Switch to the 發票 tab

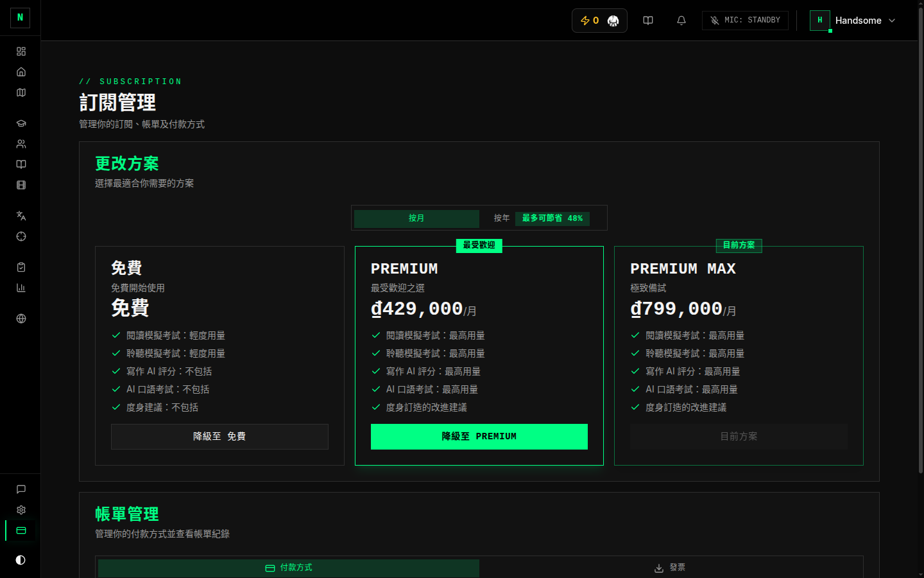pyautogui.click(x=670, y=568)
